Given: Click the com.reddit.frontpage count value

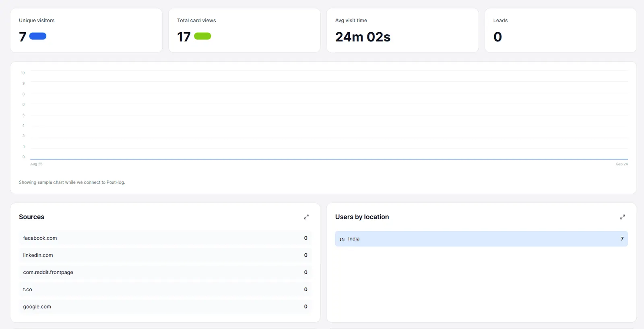Looking at the screenshot, I should [x=306, y=272].
